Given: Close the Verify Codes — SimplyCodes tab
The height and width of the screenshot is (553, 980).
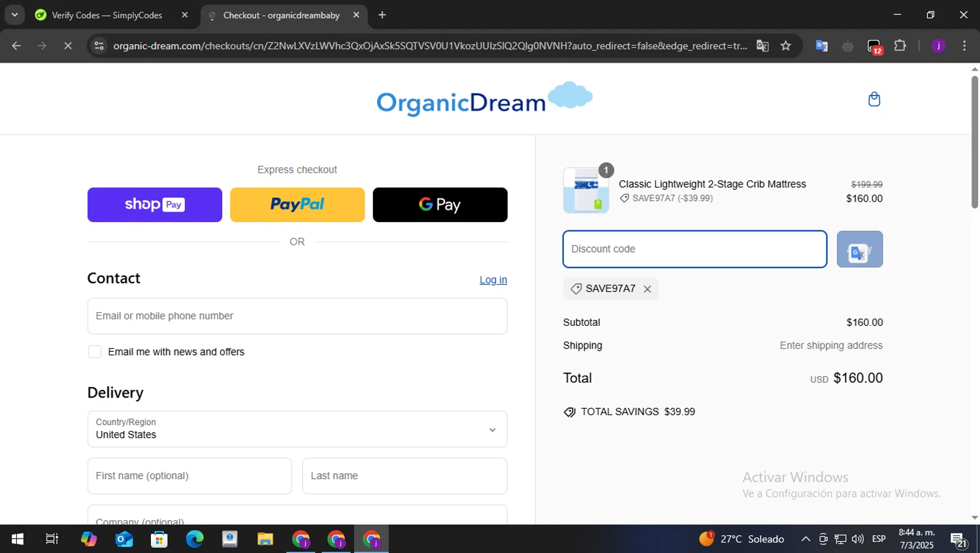Looking at the screenshot, I should tap(185, 15).
